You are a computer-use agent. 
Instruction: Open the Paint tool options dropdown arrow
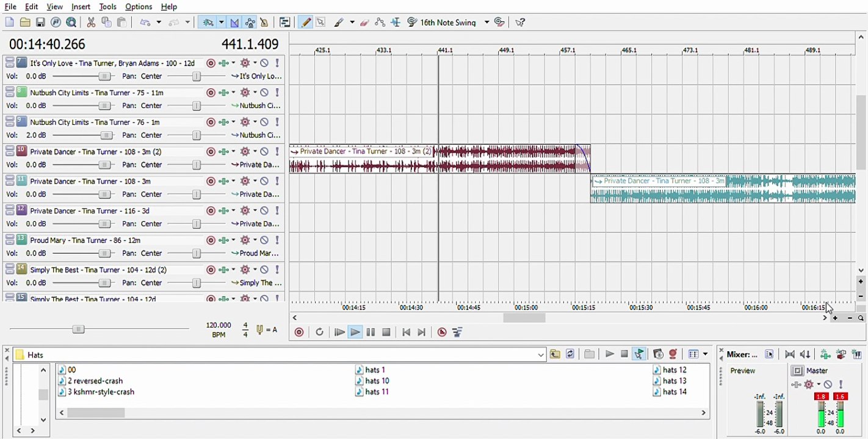click(352, 23)
